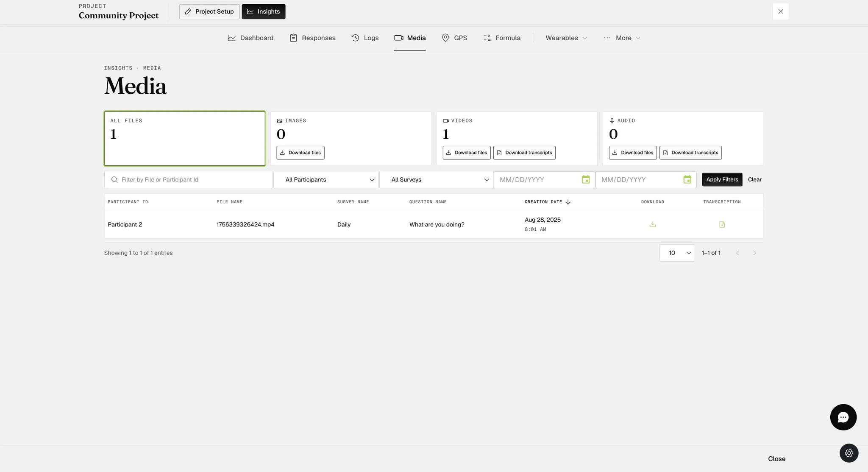Screen dimensions: 868x472
Task: Go to the GPS tab
Action: (x=454, y=38)
